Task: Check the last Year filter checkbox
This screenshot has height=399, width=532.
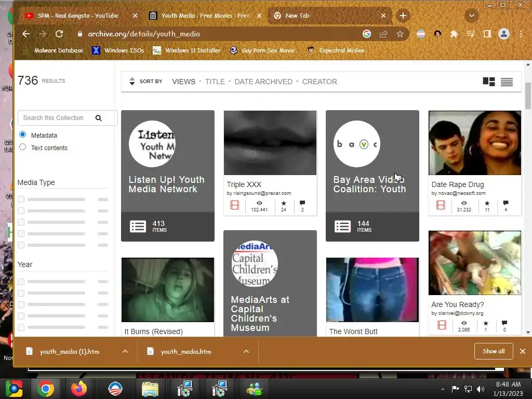Action: point(21,327)
